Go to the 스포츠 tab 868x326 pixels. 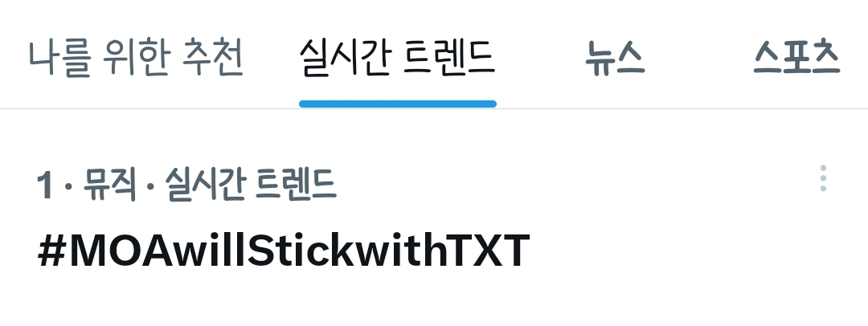click(797, 58)
